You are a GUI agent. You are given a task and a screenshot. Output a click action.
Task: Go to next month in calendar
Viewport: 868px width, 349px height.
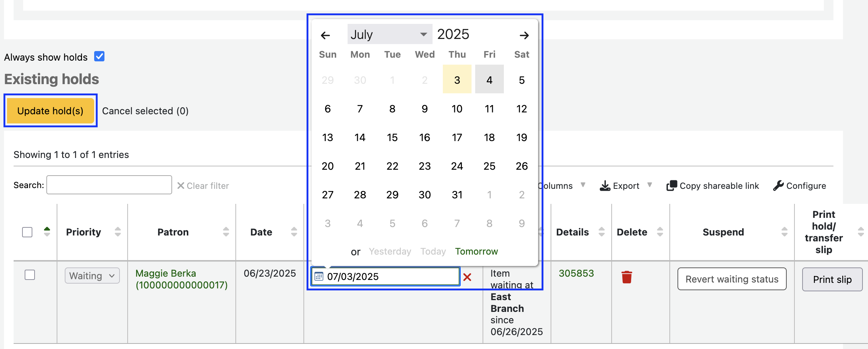point(524,35)
